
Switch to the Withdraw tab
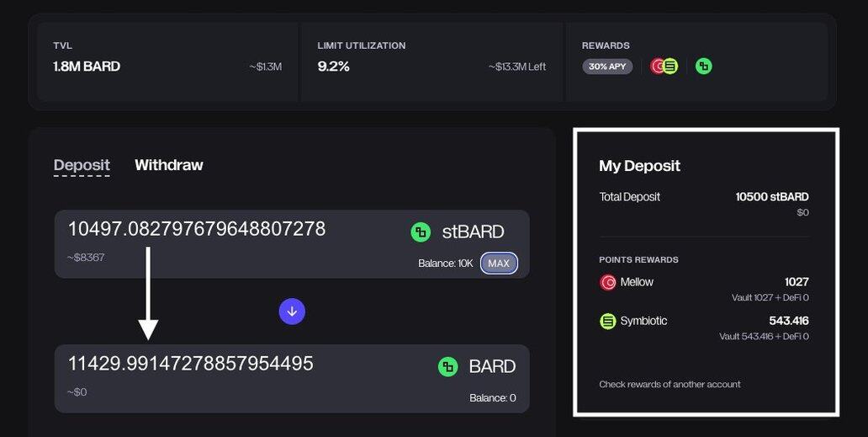pyautogui.click(x=168, y=165)
